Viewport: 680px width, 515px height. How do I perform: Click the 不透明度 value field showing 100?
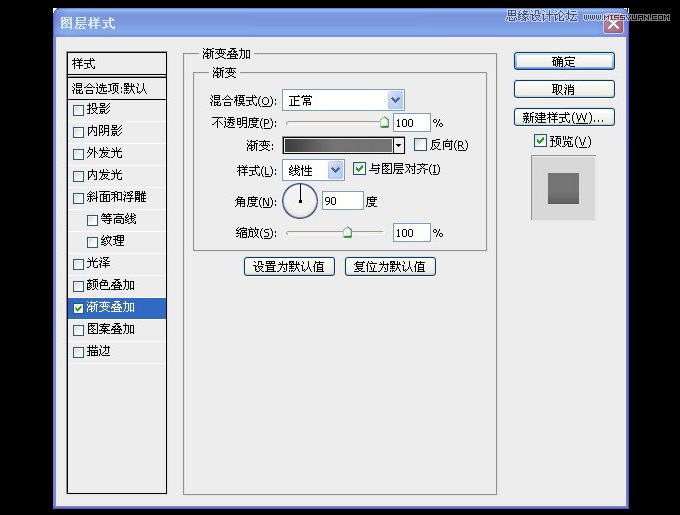coord(412,123)
